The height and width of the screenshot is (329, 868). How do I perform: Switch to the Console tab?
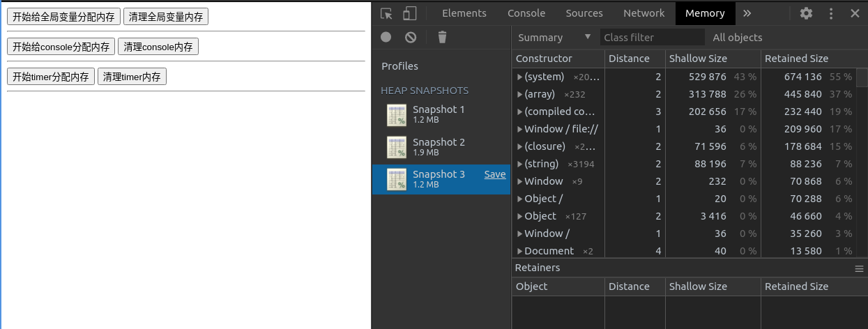(526, 13)
